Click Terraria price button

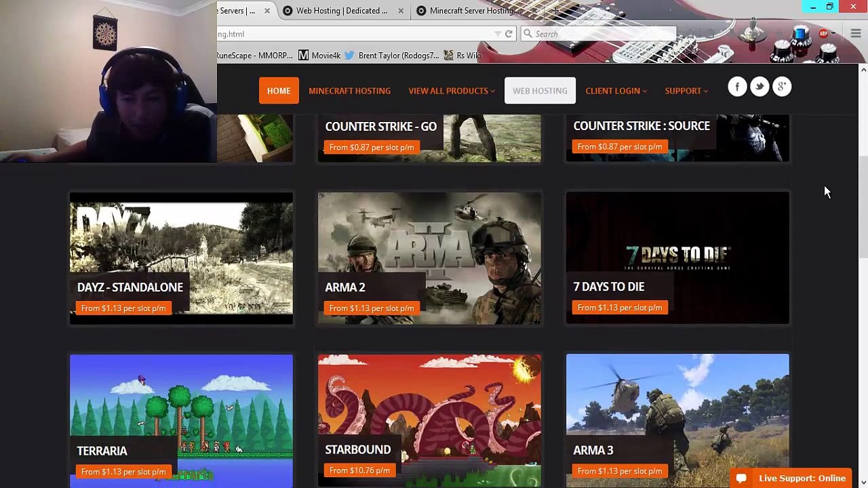coord(123,472)
